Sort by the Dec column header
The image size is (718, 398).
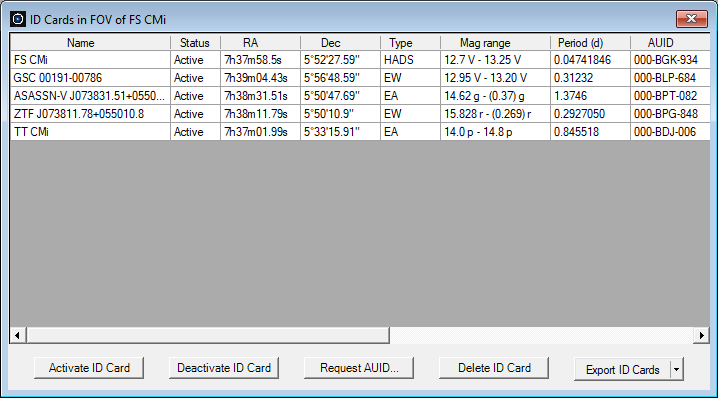click(x=340, y=43)
